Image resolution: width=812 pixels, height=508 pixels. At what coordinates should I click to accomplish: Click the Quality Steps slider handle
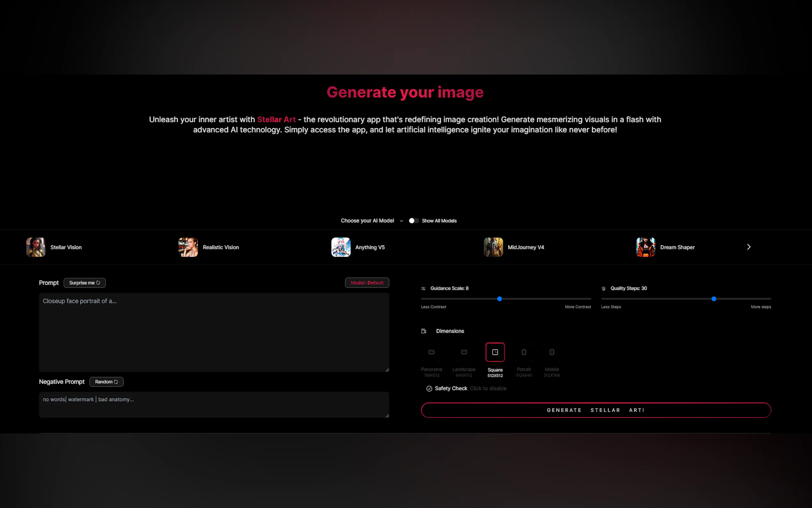(714, 299)
